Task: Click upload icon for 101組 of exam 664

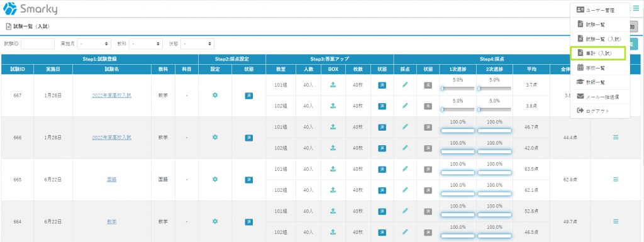Action: 333,211
